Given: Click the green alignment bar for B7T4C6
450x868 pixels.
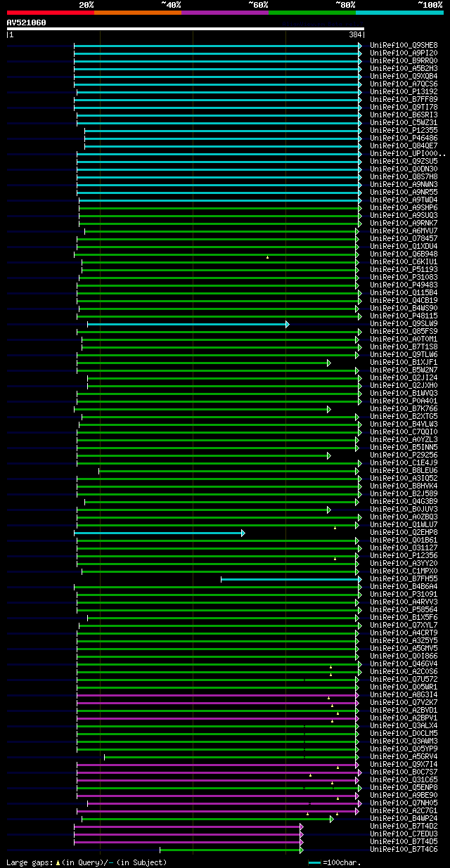Looking at the screenshot, I should tap(231, 850).
